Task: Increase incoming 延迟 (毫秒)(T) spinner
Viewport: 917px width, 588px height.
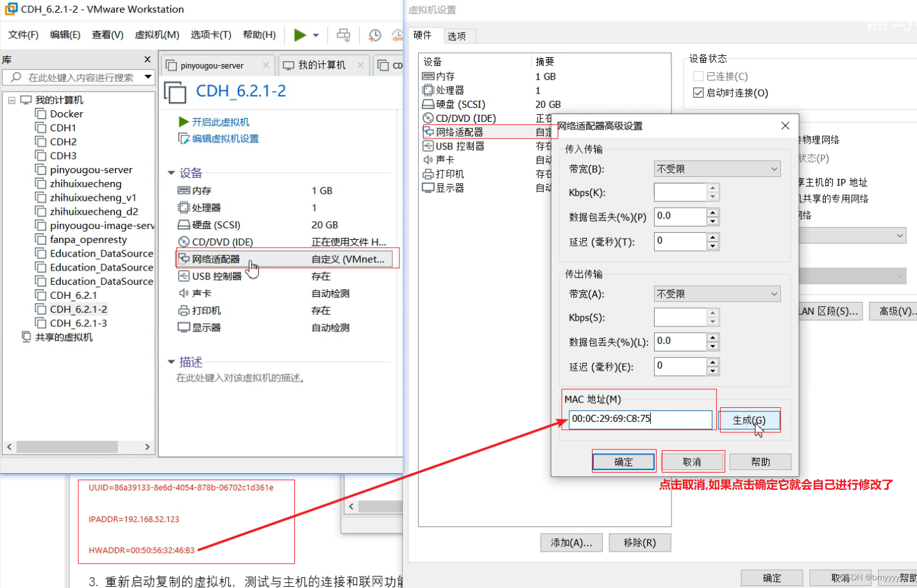Action: click(712, 237)
